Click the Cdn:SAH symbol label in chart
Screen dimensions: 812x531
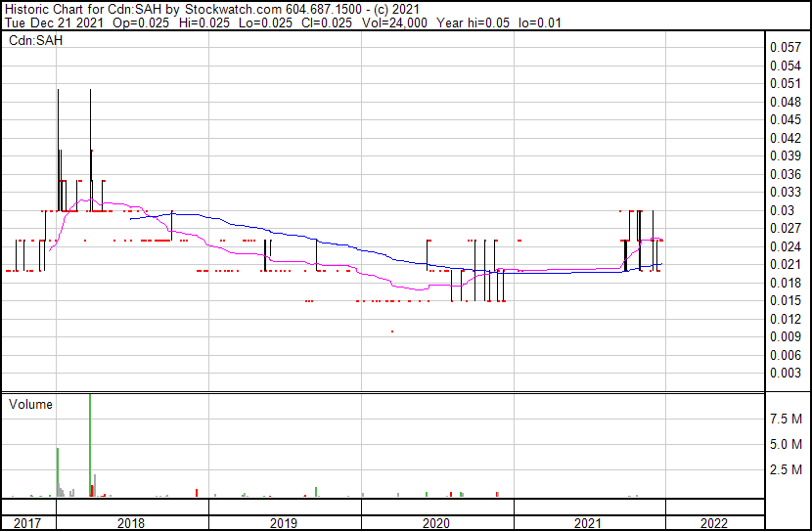(34, 42)
